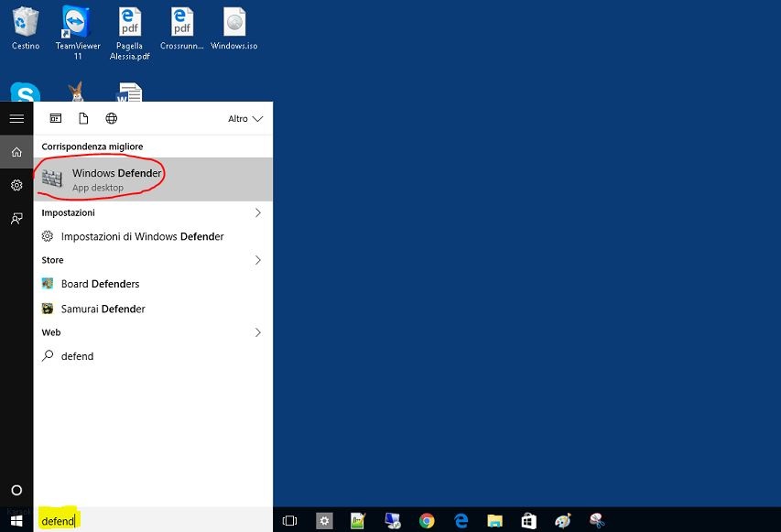Filter search results by apps
The image size is (781, 532).
point(56,118)
